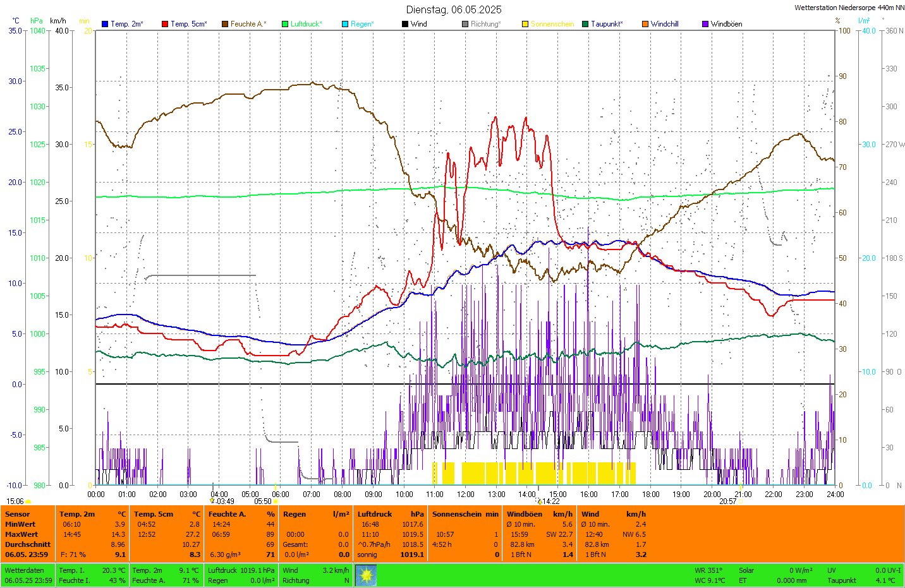Click the Wetterstation Niedersorpe header text
This screenshot has width=905, height=588.
849,8
